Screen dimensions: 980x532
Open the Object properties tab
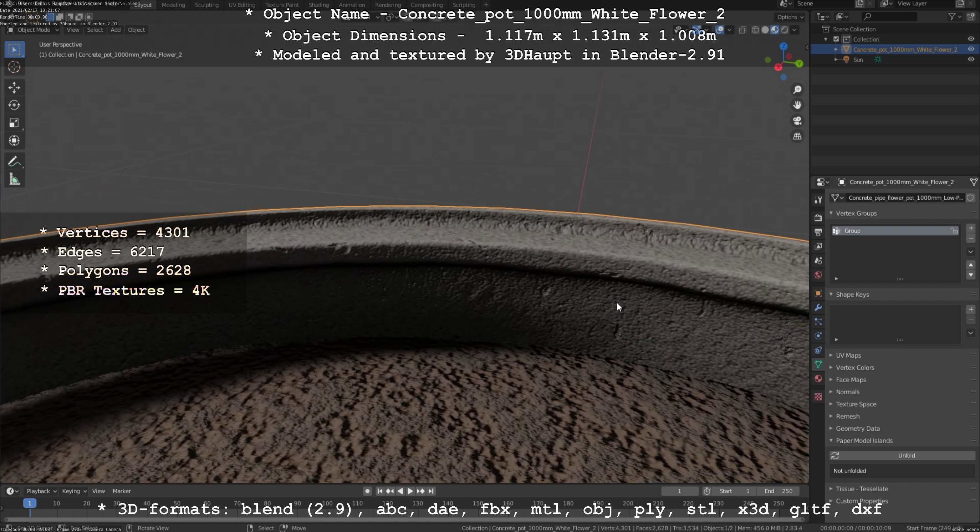[818, 293]
